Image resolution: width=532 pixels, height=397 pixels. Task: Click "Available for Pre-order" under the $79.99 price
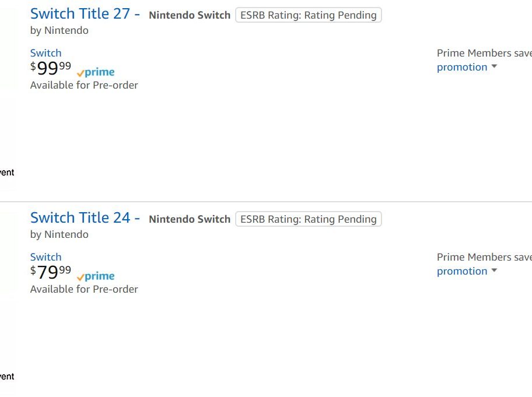84,289
